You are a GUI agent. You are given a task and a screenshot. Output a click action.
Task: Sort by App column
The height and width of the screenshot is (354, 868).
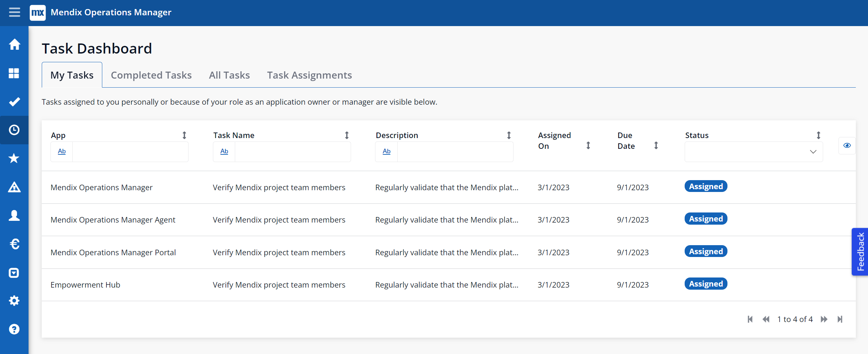click(x=184, y=135)
